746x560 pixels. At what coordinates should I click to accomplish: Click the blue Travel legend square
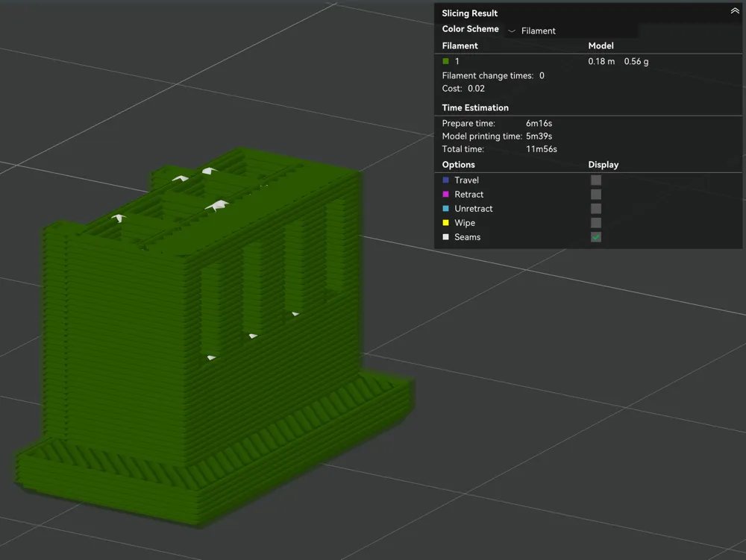[446, 180]
